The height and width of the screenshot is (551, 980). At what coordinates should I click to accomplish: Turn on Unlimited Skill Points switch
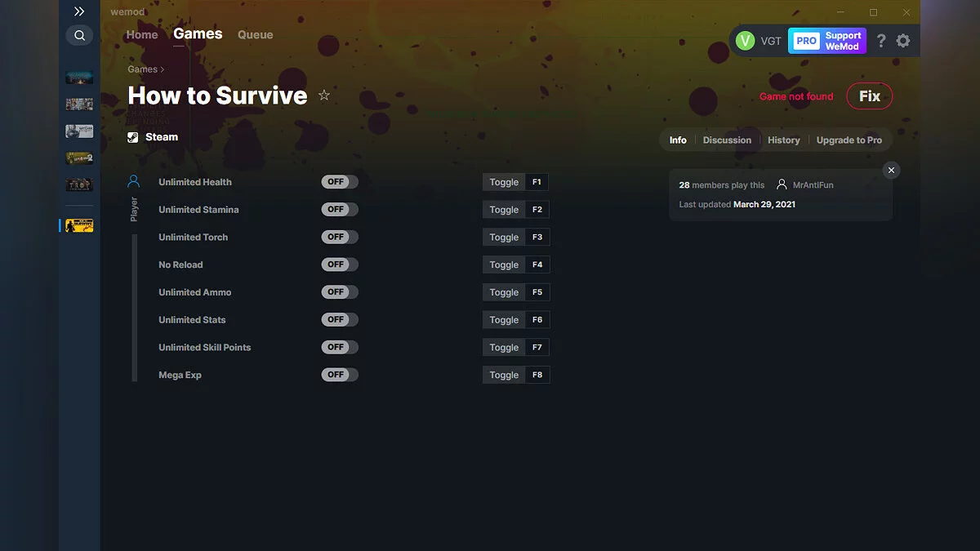point(339,347)
